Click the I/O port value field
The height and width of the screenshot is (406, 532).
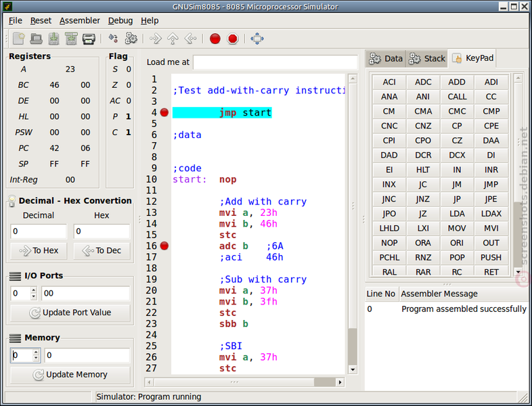point(86,294)
